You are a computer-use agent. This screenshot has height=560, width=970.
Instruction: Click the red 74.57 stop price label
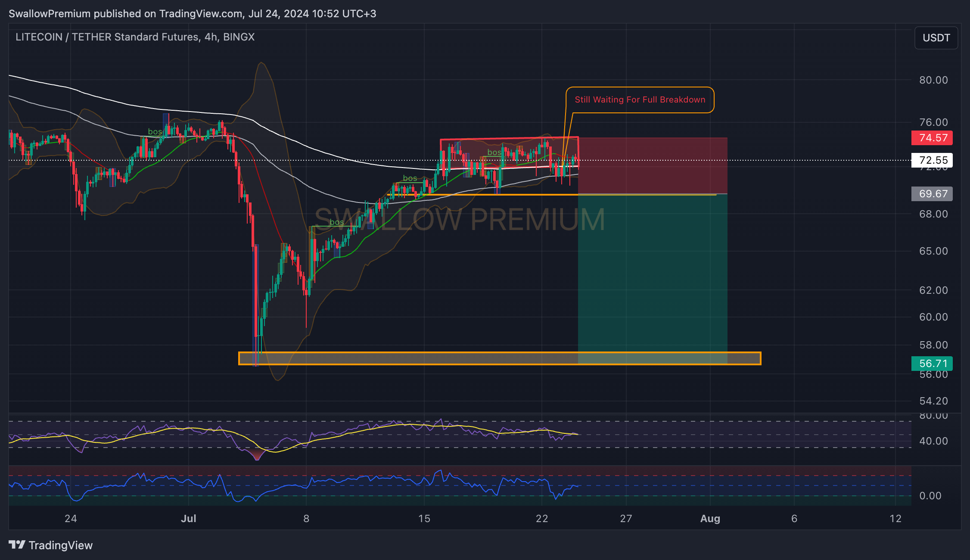click(x=932, y=138)
